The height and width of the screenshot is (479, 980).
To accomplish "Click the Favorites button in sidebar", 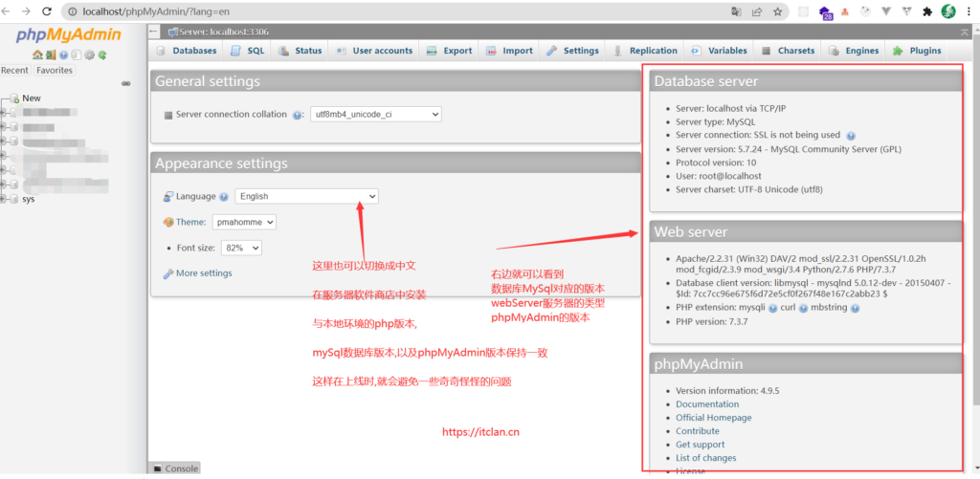I will click(x=55, y=71).
